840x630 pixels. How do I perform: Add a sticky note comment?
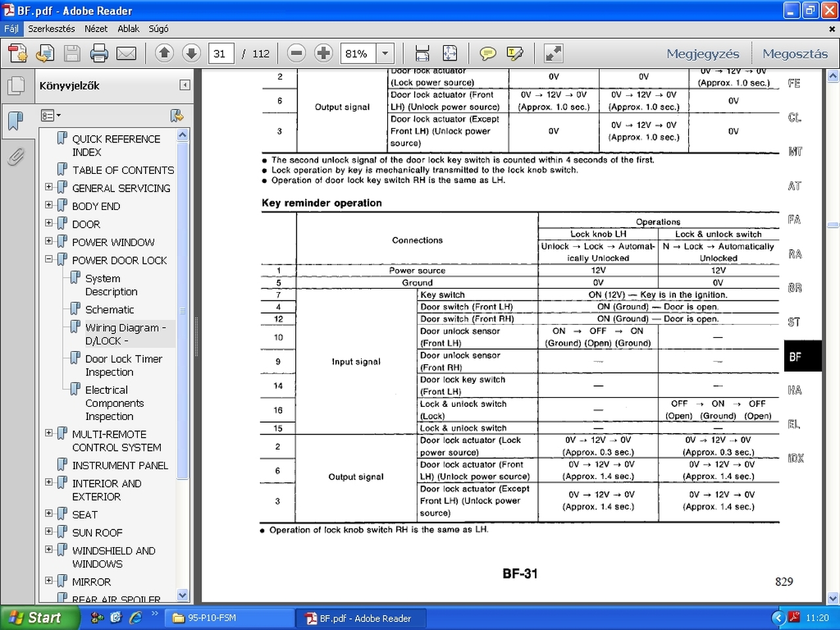pos(488,53)
